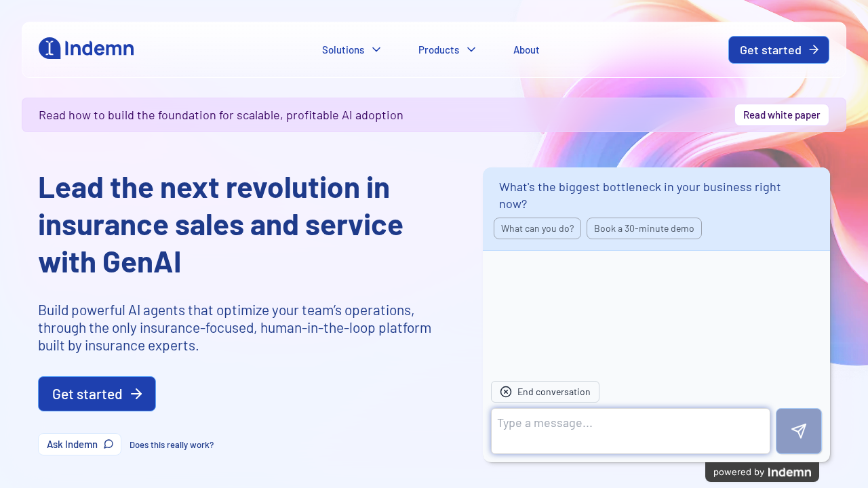Open the About page

[x=526, y=49]
